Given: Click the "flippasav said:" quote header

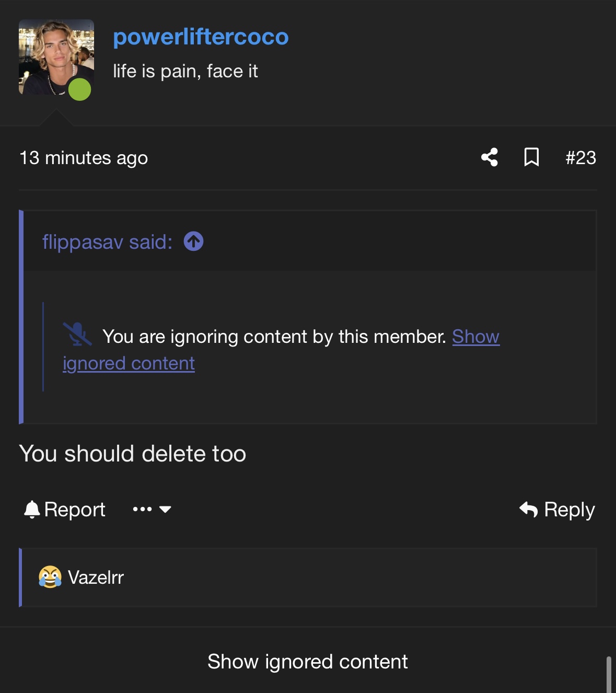Looking at the screenshot, I should [x=107, y=242].
